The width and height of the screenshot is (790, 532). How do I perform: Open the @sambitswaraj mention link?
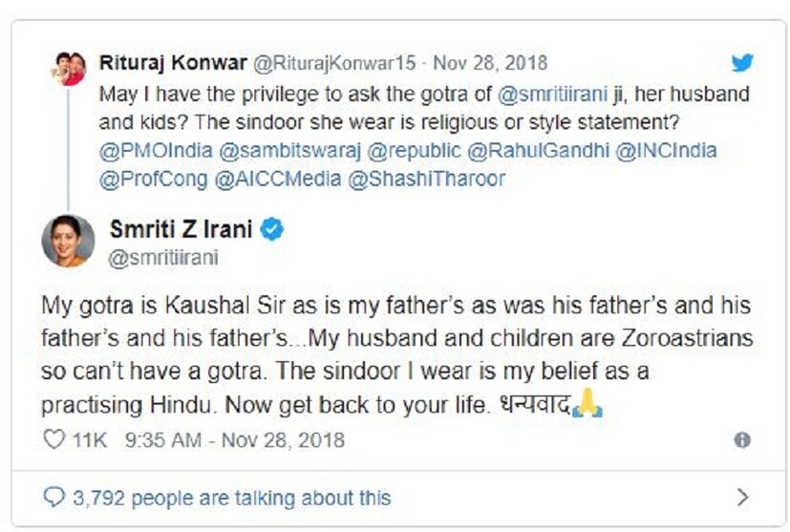coord(279,151)
